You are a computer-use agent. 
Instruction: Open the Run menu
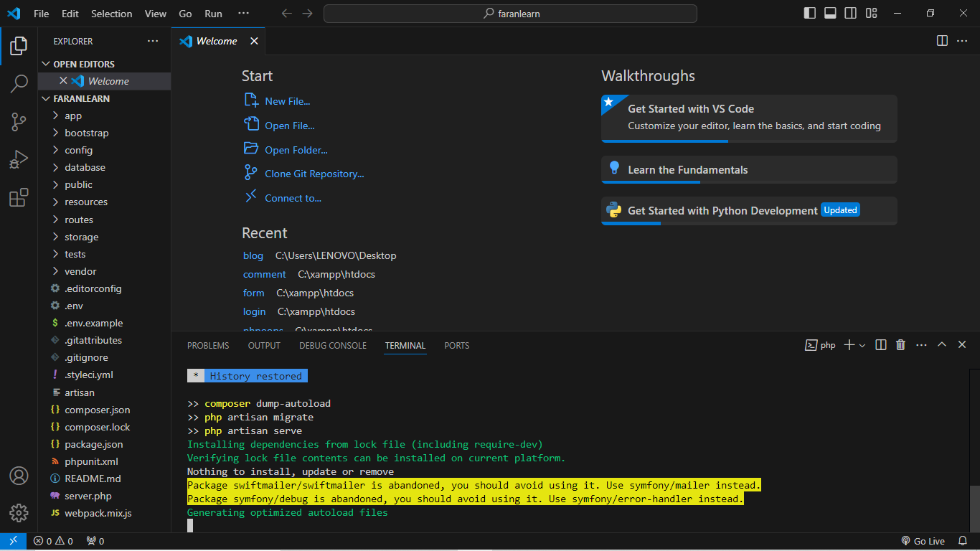click(213, 14)
